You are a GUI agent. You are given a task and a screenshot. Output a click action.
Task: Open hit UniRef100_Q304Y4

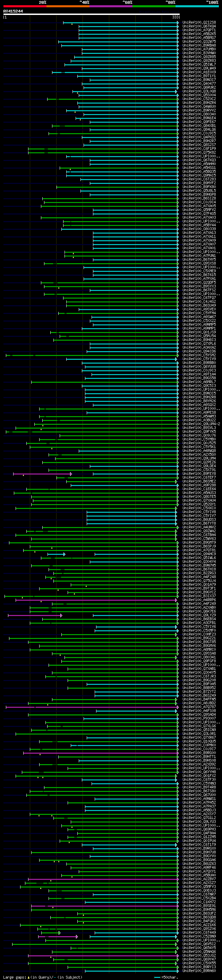pyautogui.click(x=199, y=561)
